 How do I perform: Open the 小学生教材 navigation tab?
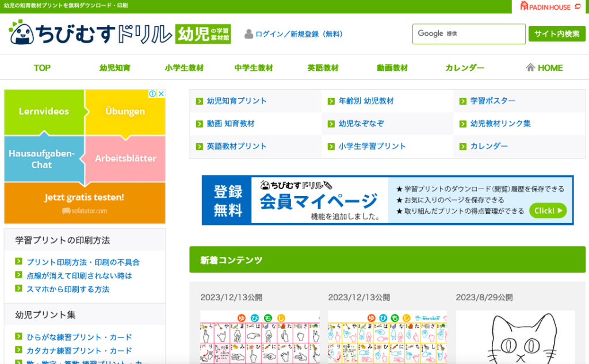tap(184, 68)
